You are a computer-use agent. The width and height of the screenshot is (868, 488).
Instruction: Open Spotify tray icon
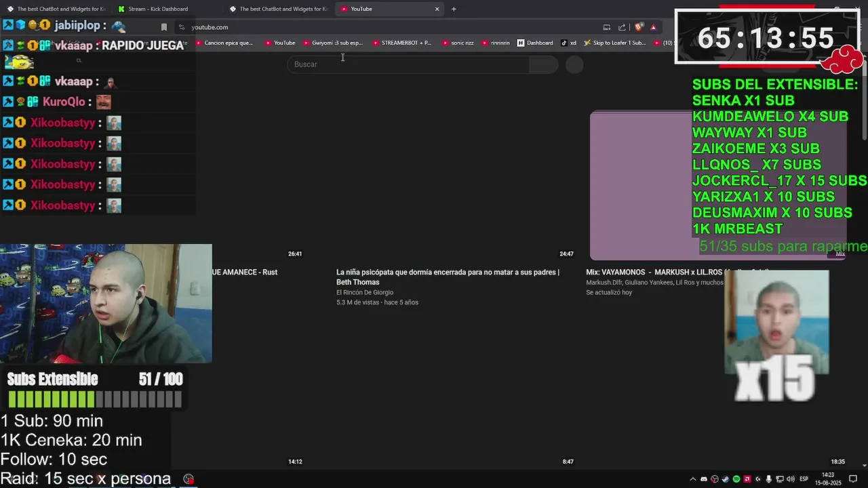(x=736, y=479)
